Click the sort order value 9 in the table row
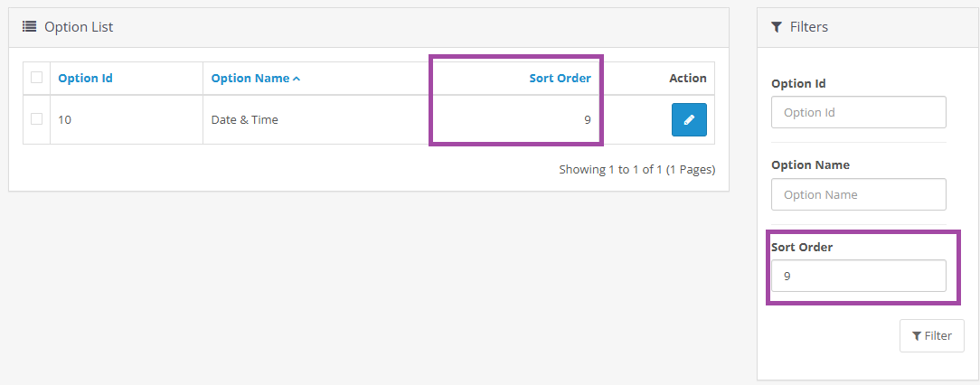The image size is (980, 385). click(x=588, y=119)
